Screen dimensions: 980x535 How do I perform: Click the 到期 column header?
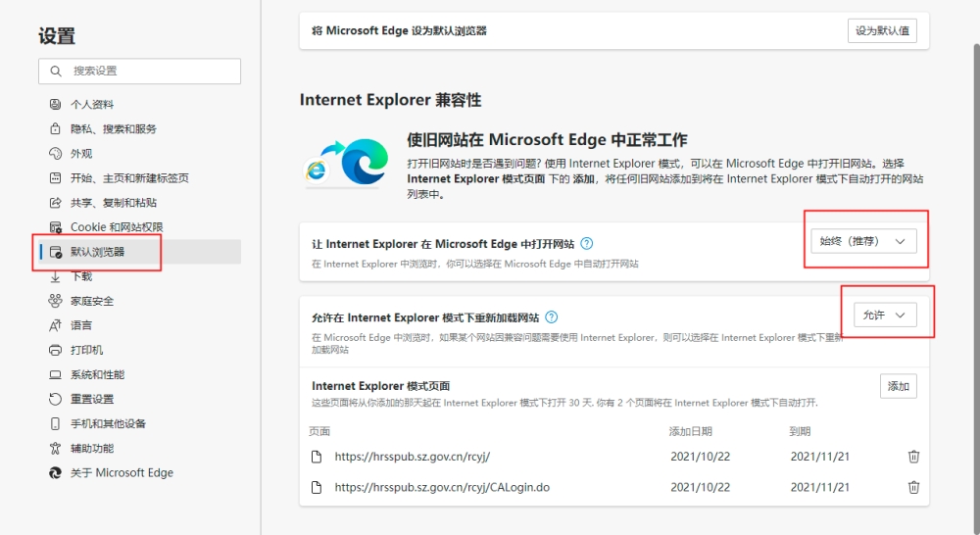800,431
